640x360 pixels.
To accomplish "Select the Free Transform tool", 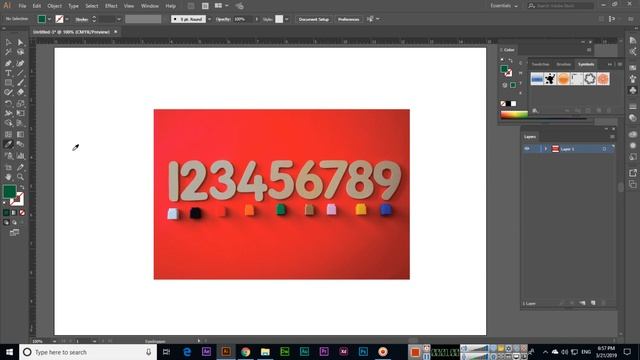I will pyautogui.click(x=20, y=113).
